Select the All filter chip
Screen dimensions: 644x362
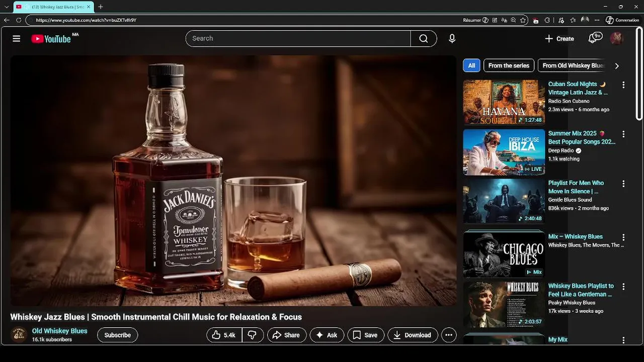point(471,65)
